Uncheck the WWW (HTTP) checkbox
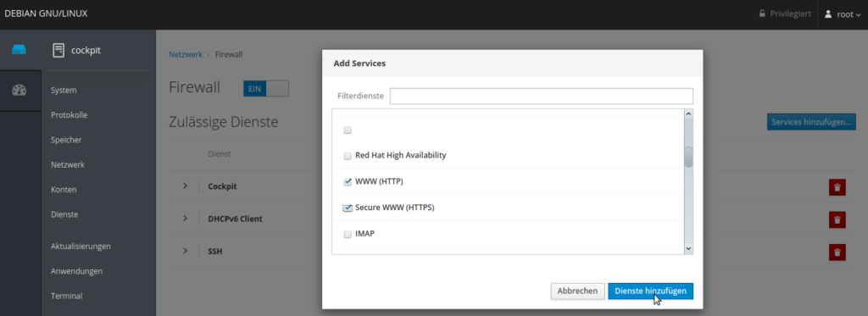 (348, 181)
